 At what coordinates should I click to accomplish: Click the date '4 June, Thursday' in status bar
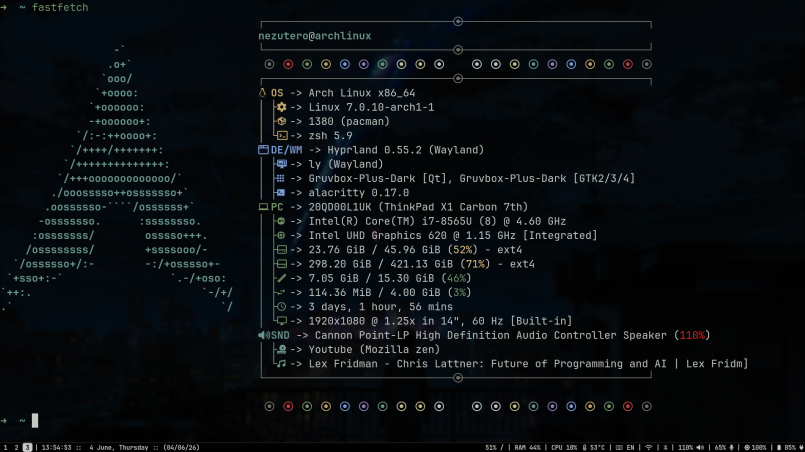[119, 447]
